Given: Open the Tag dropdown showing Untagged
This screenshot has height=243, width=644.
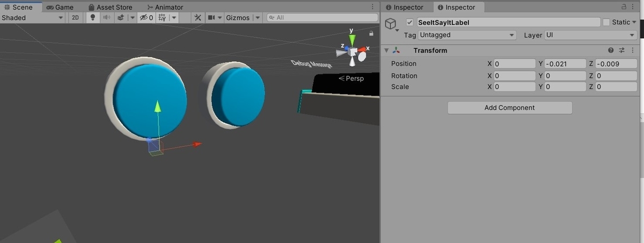Looking at the screenshot, I should click(x=467, y=35).
